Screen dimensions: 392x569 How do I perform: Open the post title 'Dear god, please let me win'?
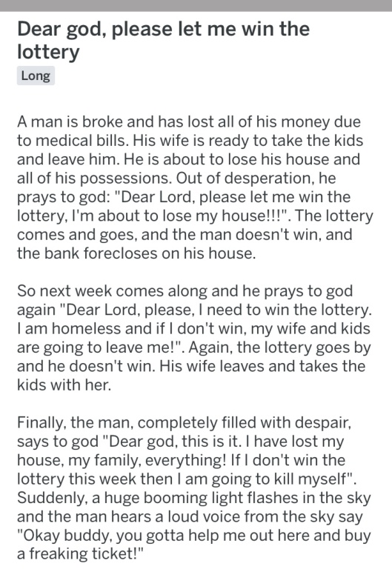163,40
